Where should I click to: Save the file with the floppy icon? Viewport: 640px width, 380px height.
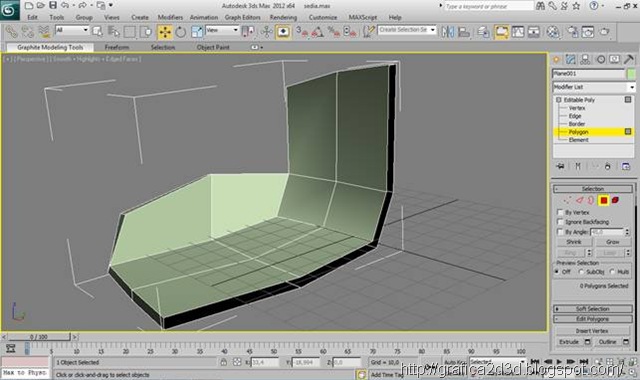coord(53,5)
